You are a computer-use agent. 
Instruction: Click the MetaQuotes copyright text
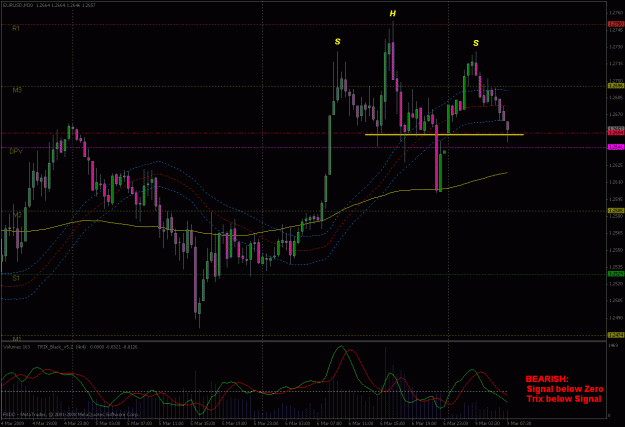(x=70, y=415)
